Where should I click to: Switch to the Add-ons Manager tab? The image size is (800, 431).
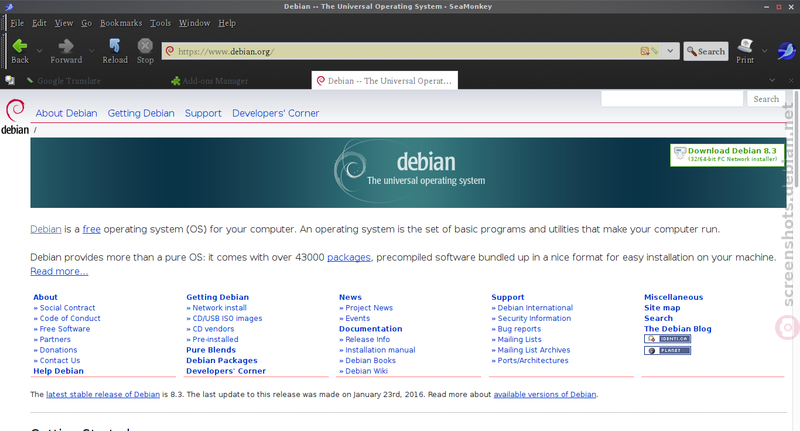238,81
